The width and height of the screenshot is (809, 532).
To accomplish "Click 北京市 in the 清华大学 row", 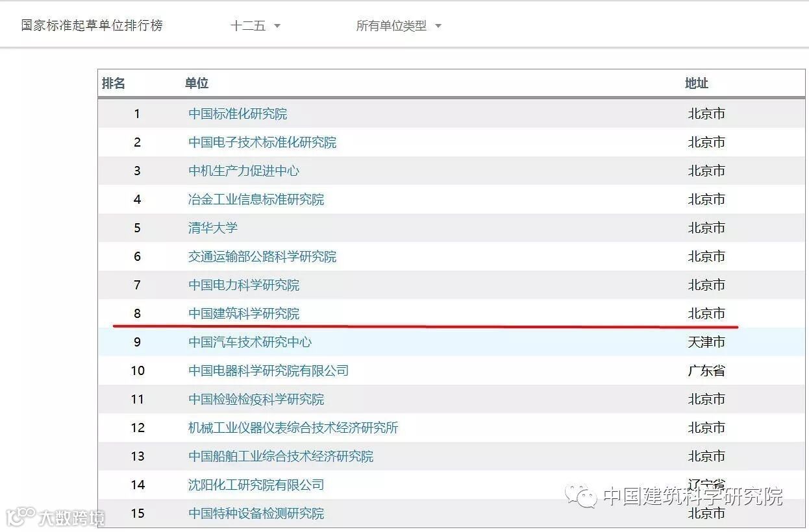I will coord(706,228).
